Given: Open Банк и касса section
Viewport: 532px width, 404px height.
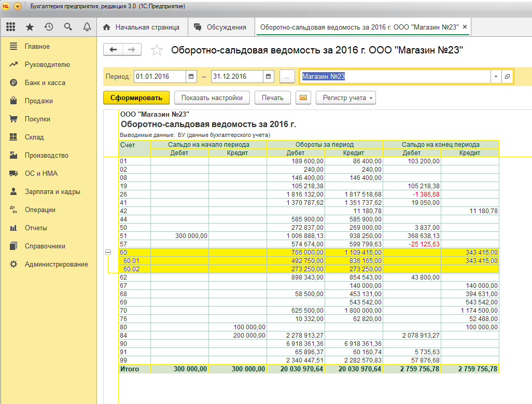Looking at the screenshot, I should [45, 83].
